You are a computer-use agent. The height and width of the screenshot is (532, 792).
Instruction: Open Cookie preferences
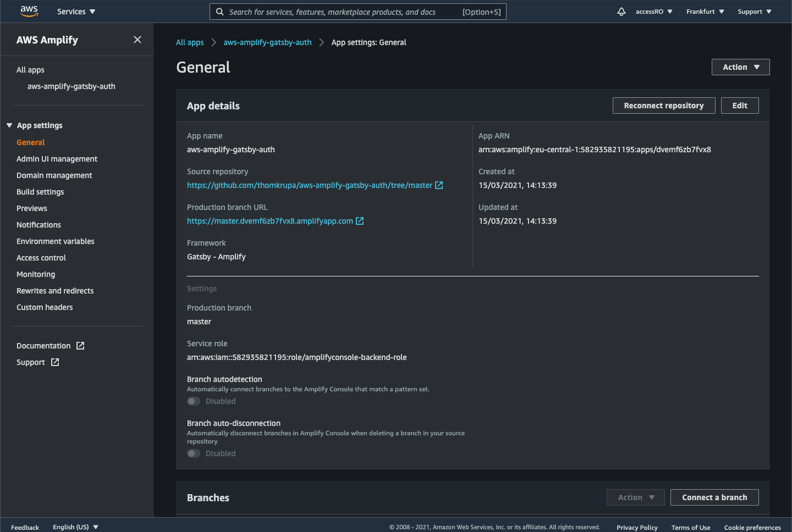pos(752,528)
